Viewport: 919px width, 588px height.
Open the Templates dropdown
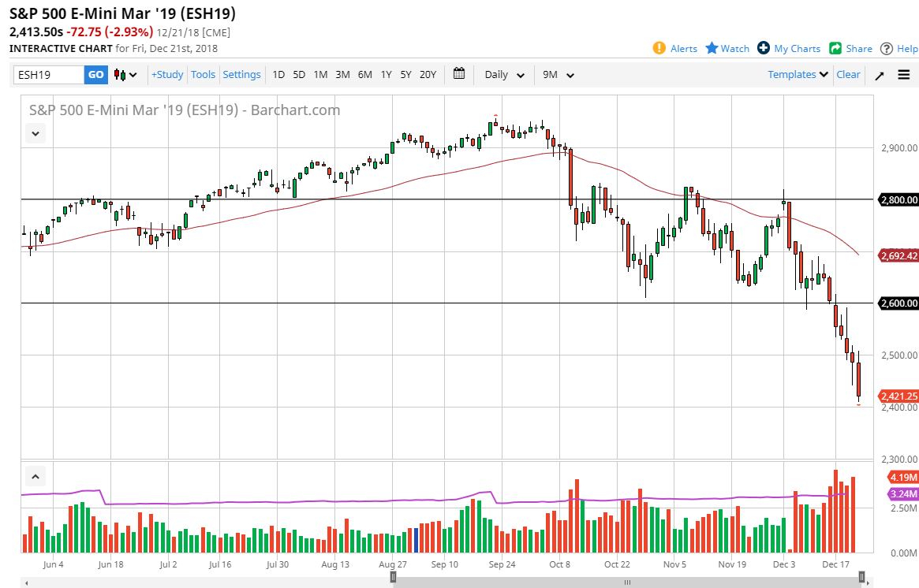798,74
